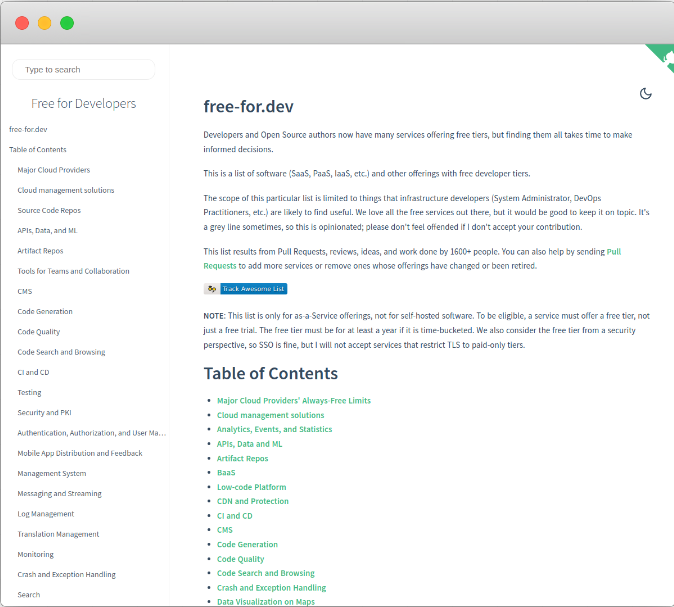674x607 pixels.
Task: Toggle dark mode with the moon icon
Action: pos(645,93)
